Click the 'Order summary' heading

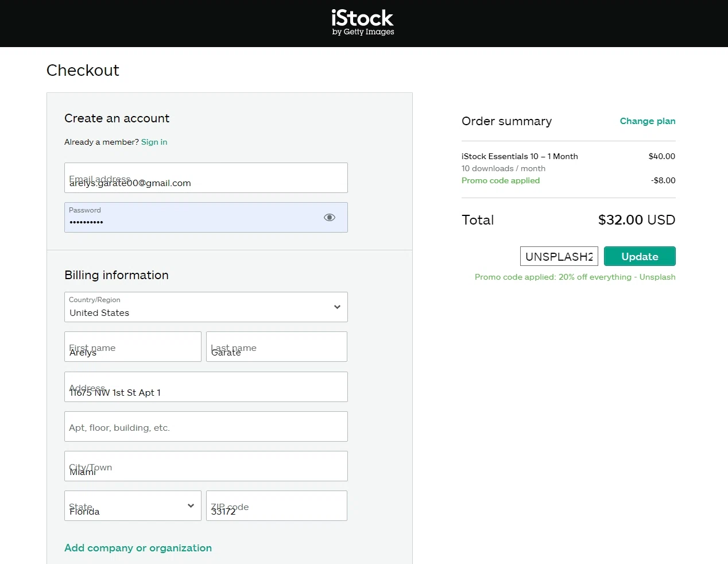tap(506, 121)
